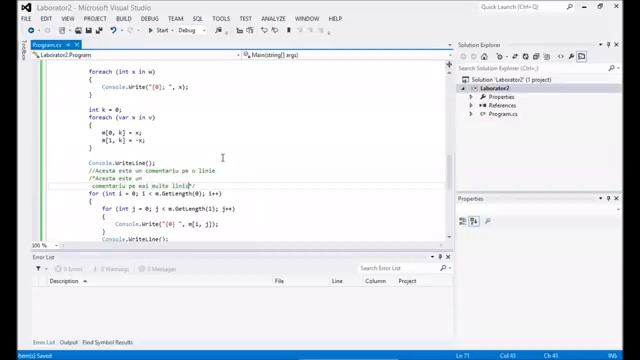Screen dimensions: 640x360
Task: Click the Toggle Bookmark toolbar icon
Action: pos(289,30)
